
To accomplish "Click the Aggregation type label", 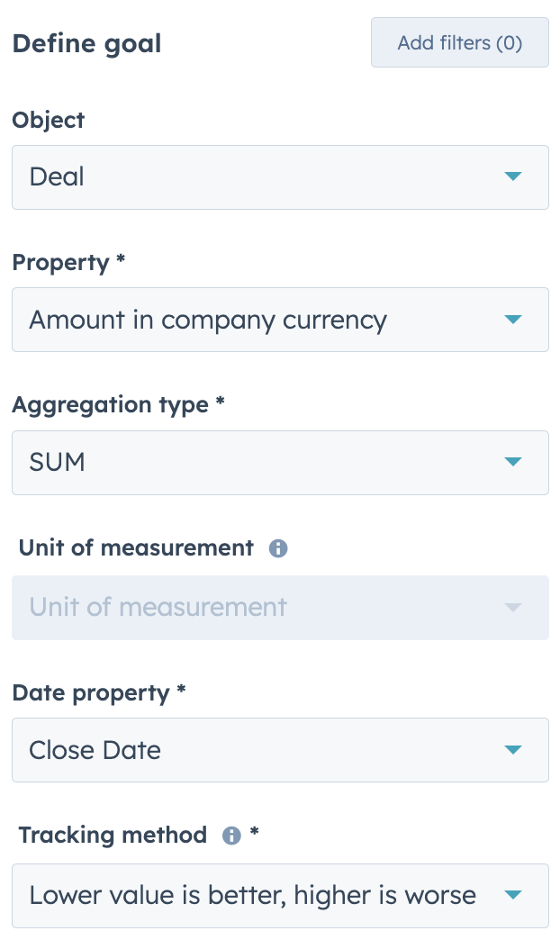I will [x=110, y=405].
